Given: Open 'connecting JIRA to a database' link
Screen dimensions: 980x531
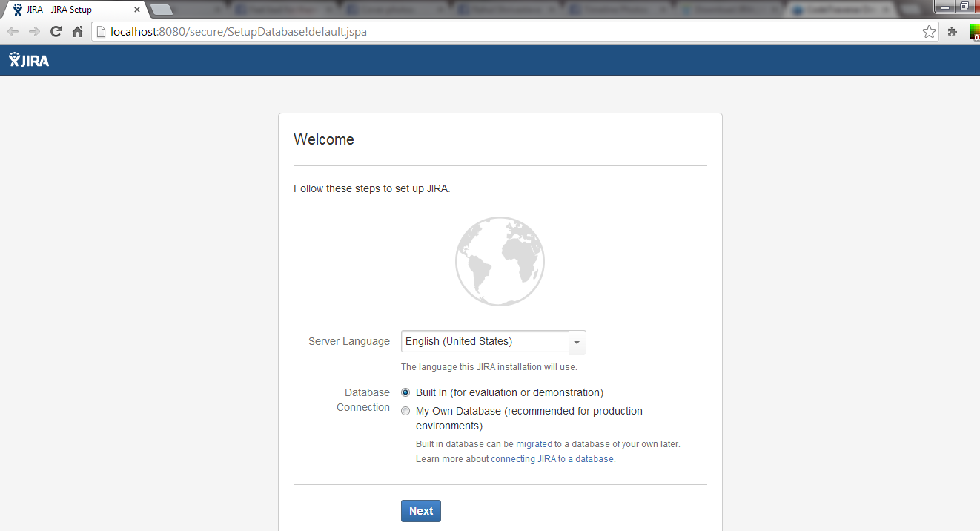Looking at the screenshot, I should 552,459.
